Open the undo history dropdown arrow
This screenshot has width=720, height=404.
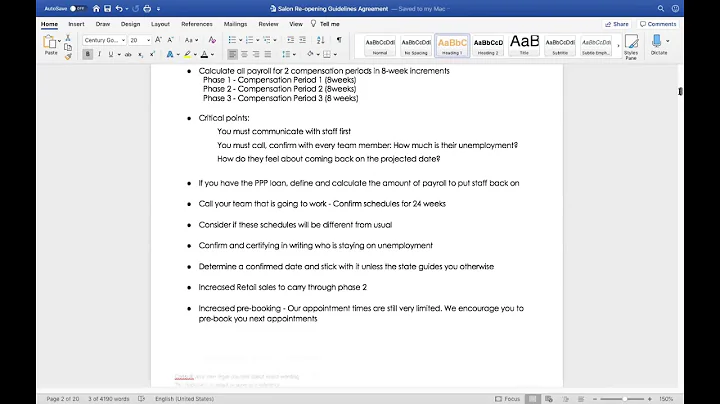tap(127, 9)
